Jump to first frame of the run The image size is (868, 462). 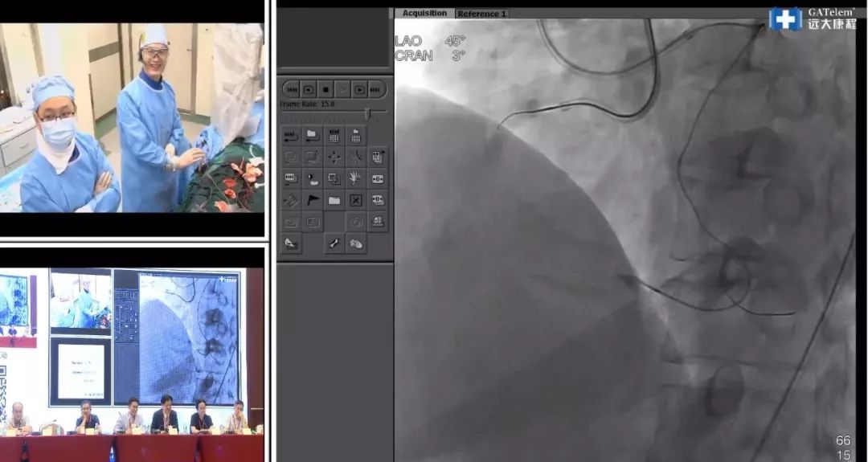click(293, 89)
